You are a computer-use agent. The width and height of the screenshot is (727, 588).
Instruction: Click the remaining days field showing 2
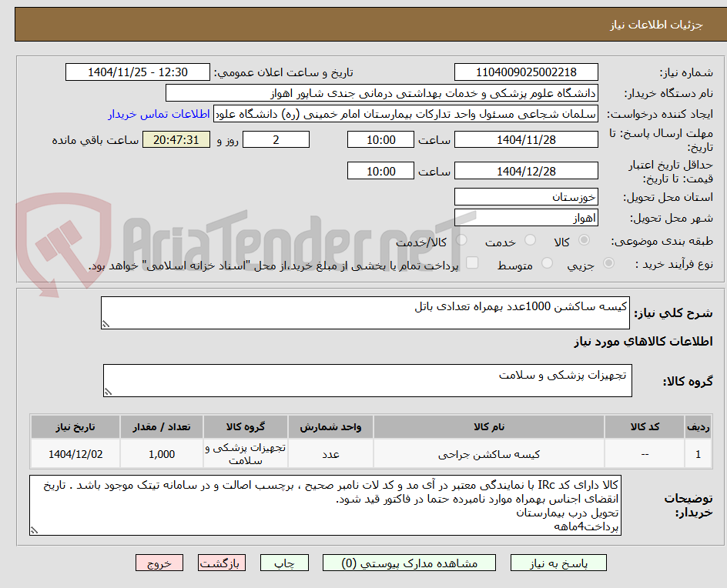tap(276, 139)
